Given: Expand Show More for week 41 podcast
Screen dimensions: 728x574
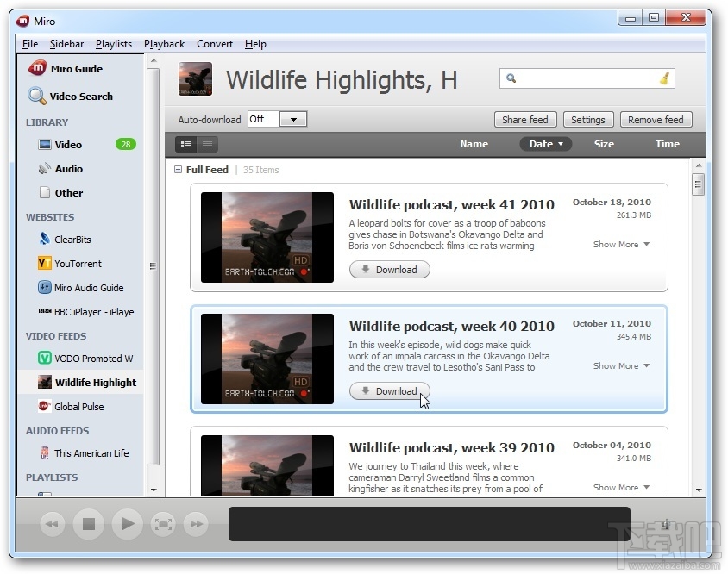Looking at the screenshot, I should 621,244.
